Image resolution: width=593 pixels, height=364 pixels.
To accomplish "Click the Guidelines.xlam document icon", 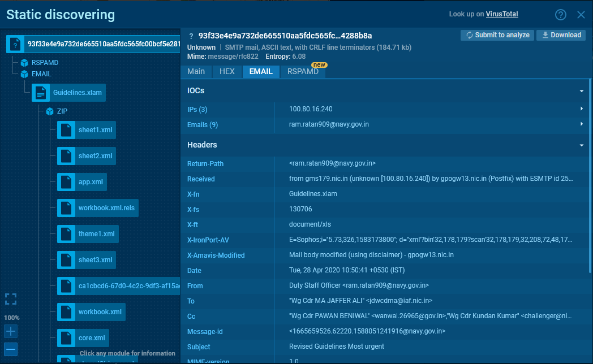I will (x=41, y=93).
